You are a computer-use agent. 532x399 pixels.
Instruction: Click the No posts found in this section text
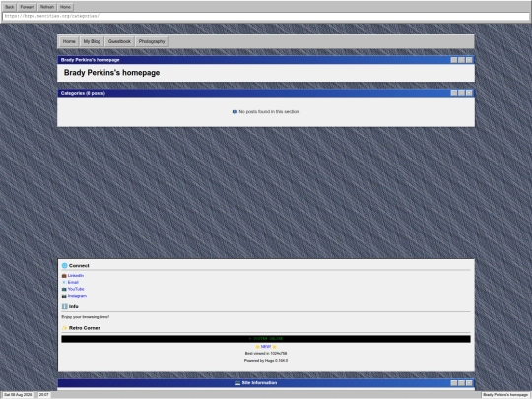click(x=269, y=112)
